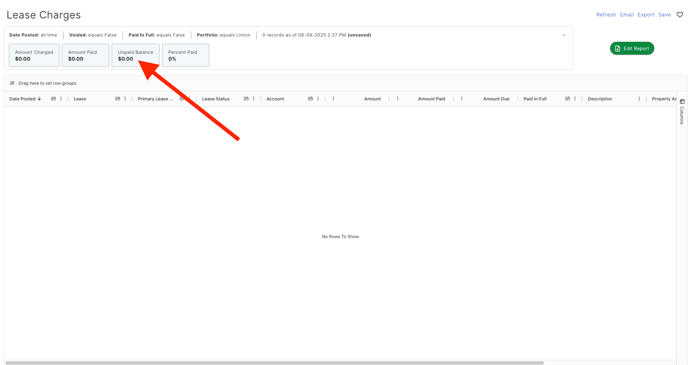688x365 pixels.
Task: Click the Edit Report button
Action: click(x=632, y=48)
